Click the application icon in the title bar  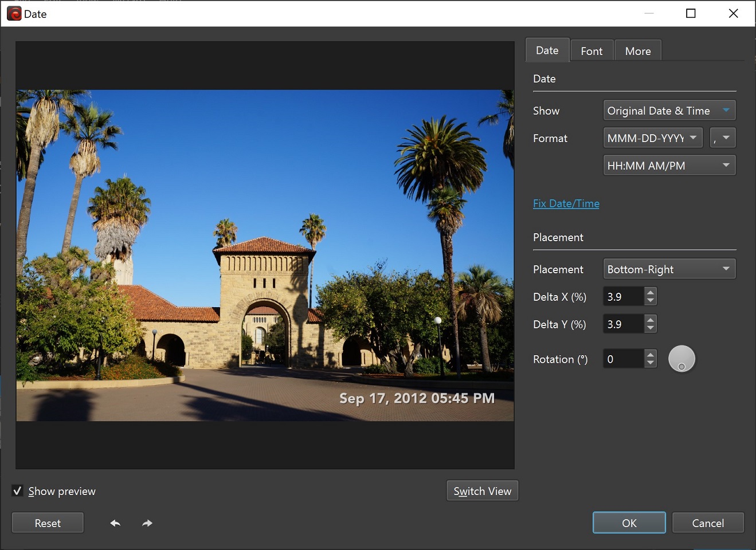tap(13, 13)
